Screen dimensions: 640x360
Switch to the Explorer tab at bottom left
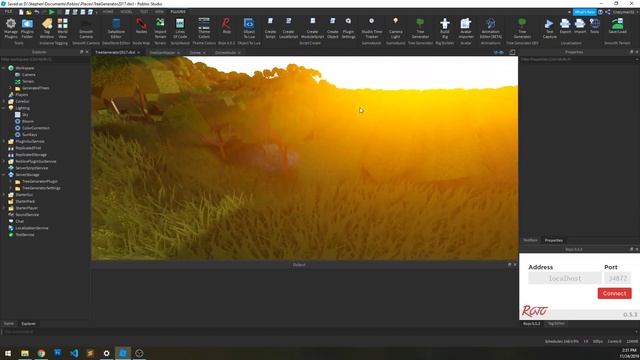click(29, 324)
